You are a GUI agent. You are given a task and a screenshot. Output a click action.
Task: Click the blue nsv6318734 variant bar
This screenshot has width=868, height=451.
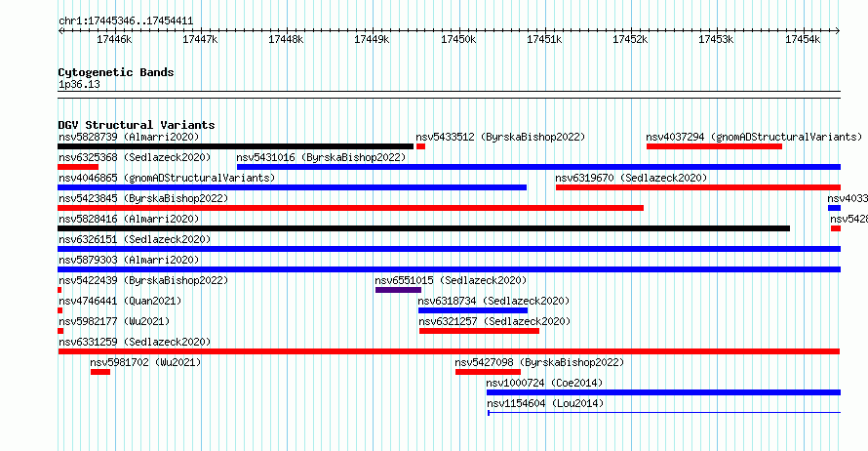click(473, 310)
